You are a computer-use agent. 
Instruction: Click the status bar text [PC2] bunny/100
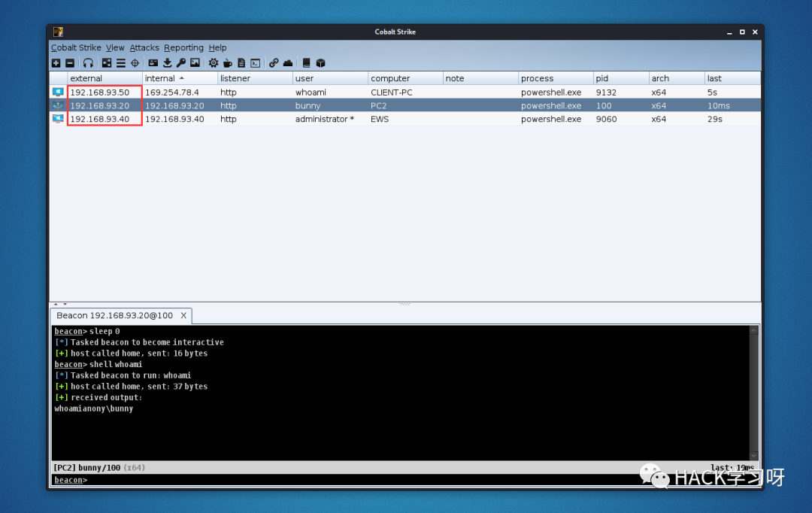87,467
